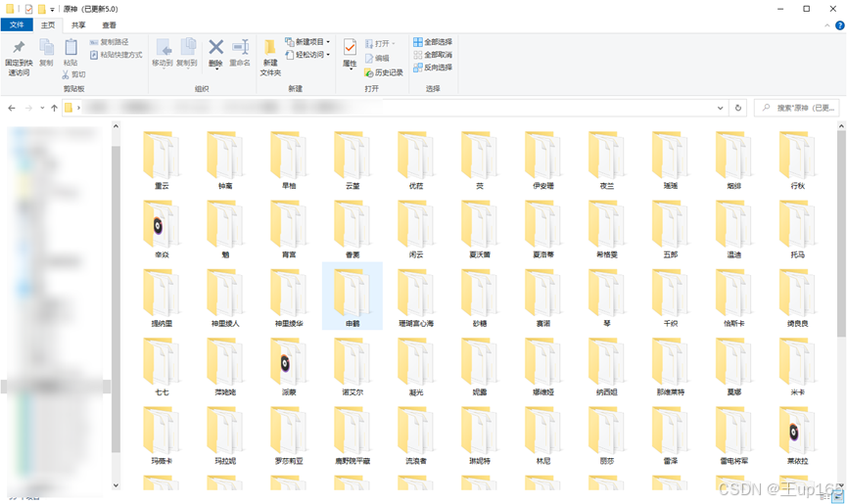Screen dimensions: 847x504
Task: Expand the address bar history dropdown
Action: (720, 108)
